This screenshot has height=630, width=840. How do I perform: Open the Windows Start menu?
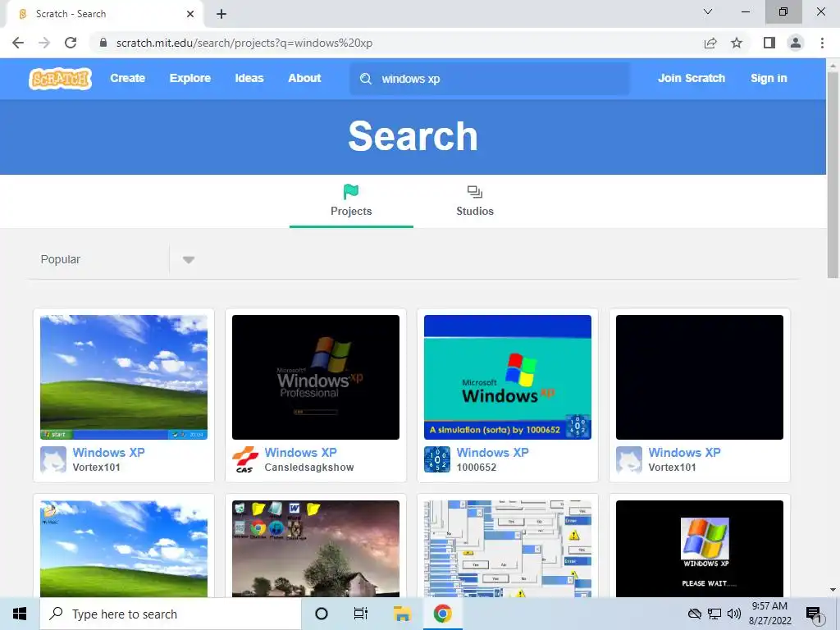click(20, 614)
